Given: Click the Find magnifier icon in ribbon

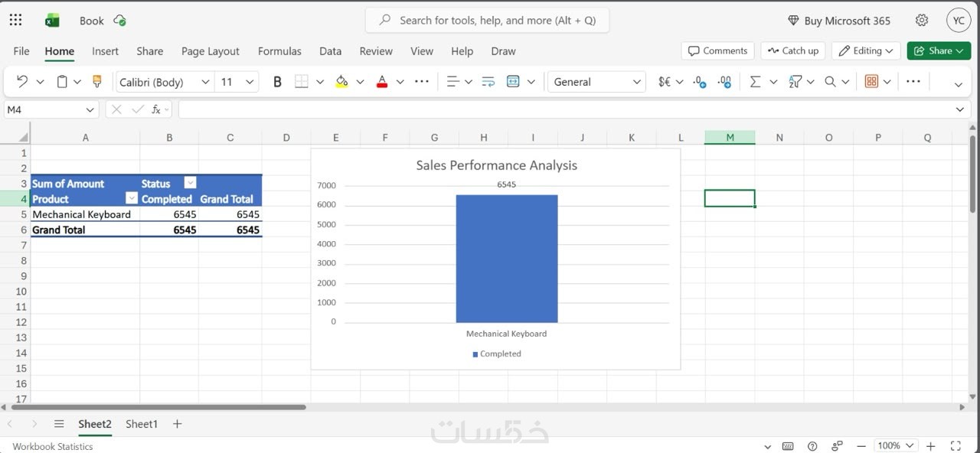Looking at the screenshot, I should [830, 82].
